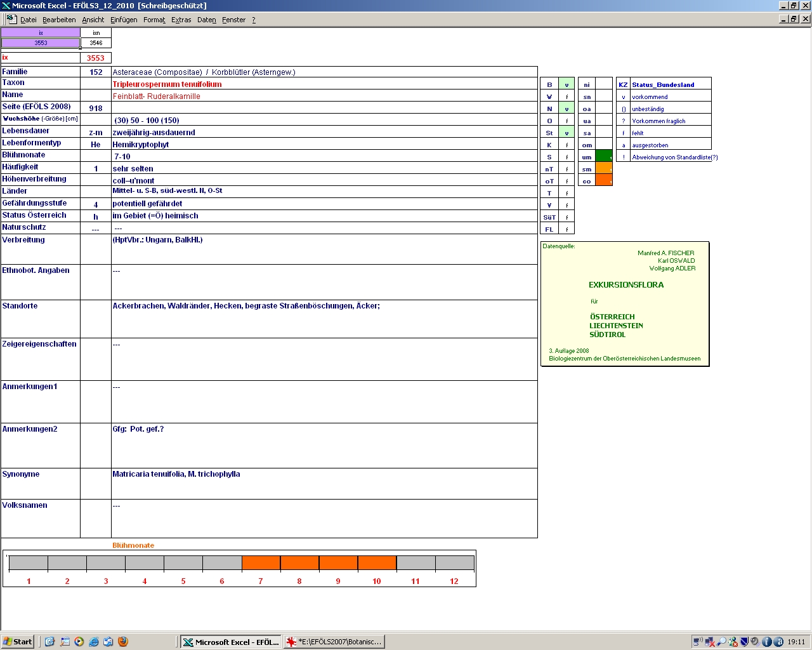This screenshot has width=812, height=650.
Task: Click the Gefährdungsstufe value 'potentiell gefährdet'
Action: tap(147, 204)
